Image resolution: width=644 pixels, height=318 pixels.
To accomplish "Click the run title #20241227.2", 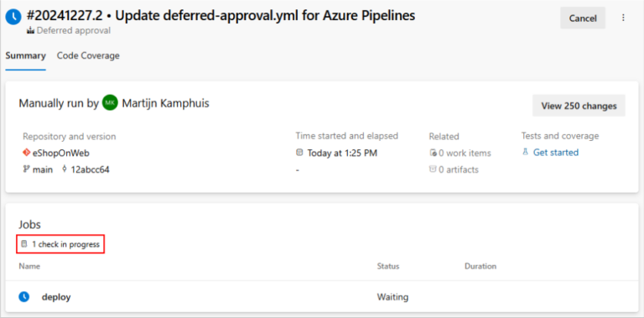I will coord(221,16).
